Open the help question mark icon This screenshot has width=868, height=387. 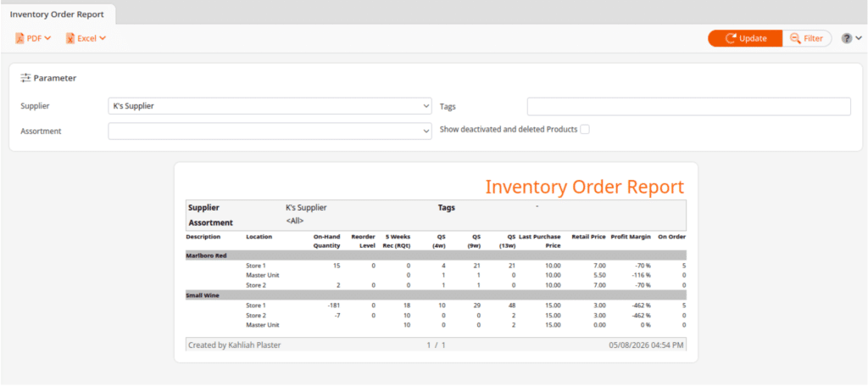tap(847, 38)
